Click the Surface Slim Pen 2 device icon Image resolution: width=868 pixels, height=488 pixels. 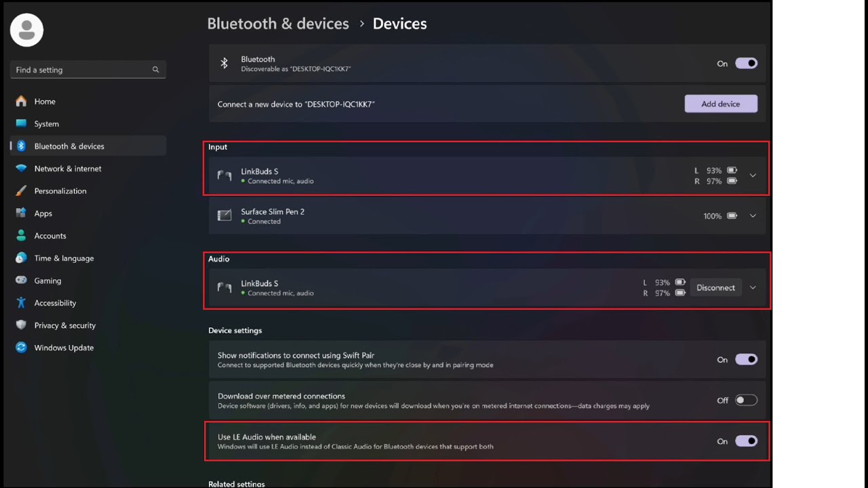(224, 216)
